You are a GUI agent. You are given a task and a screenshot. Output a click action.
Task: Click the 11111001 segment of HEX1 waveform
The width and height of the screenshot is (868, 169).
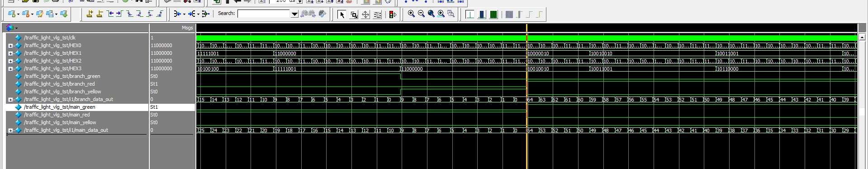click(x=235, y=53)
